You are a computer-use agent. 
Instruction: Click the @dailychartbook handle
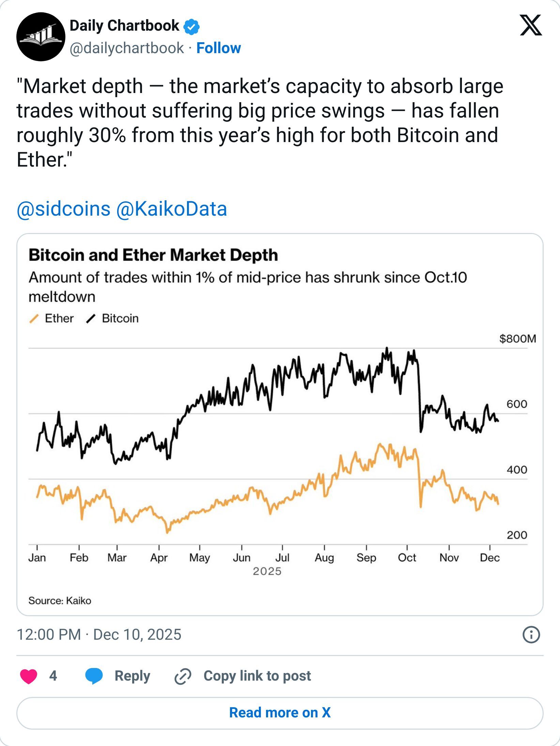127,48
